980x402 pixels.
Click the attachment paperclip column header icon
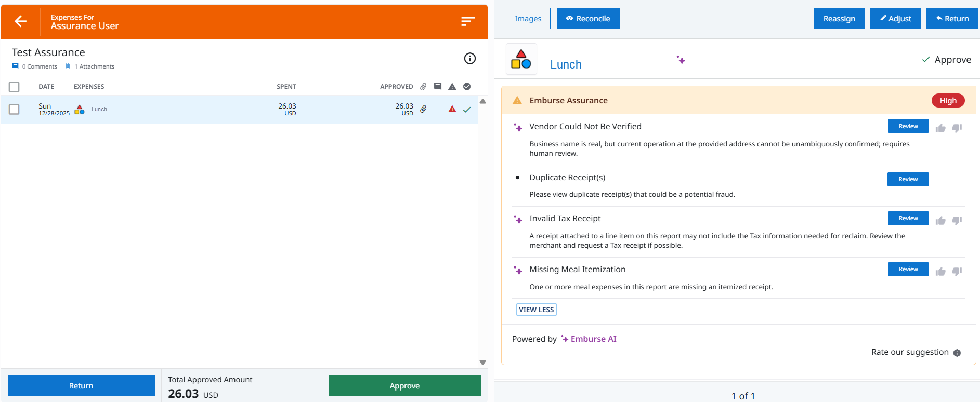click(423, 87)
